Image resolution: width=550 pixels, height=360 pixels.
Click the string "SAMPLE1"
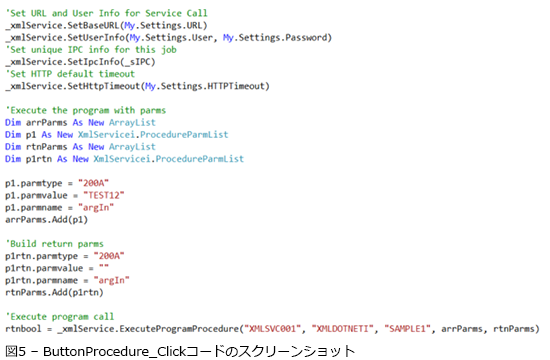pos(408,329)
